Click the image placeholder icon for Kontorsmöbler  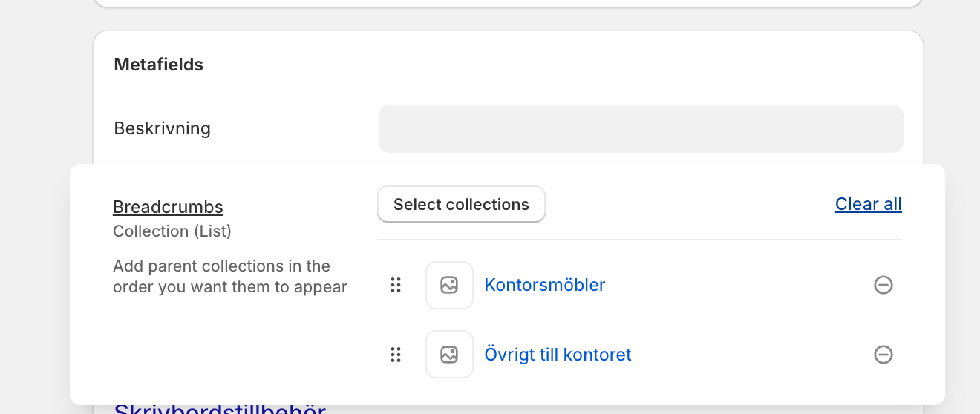coord(449,285)
